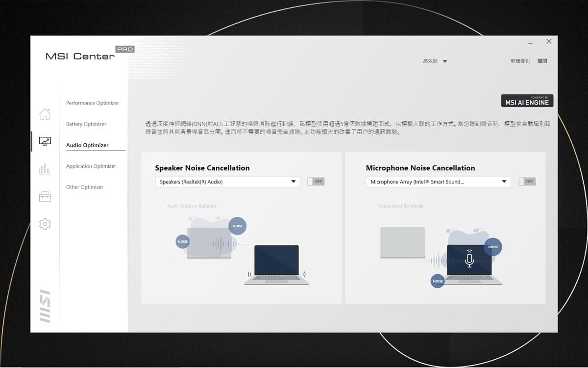
Task: Close the MSI Center window
Action: point(549,42)
